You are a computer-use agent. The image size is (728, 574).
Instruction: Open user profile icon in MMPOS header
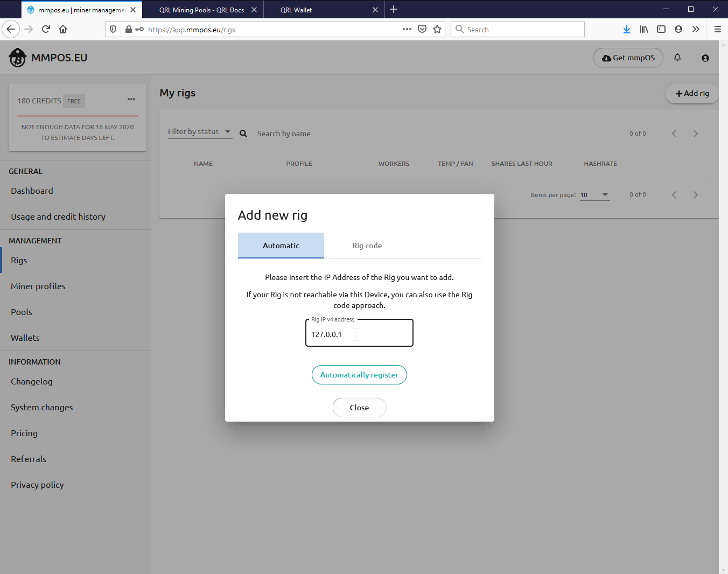tap(705, 58)
